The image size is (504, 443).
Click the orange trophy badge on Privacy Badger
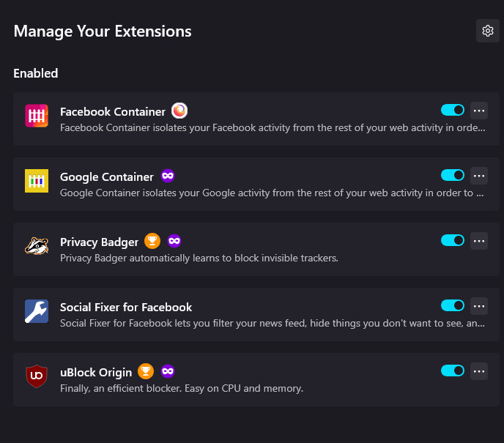pos(152,241)
